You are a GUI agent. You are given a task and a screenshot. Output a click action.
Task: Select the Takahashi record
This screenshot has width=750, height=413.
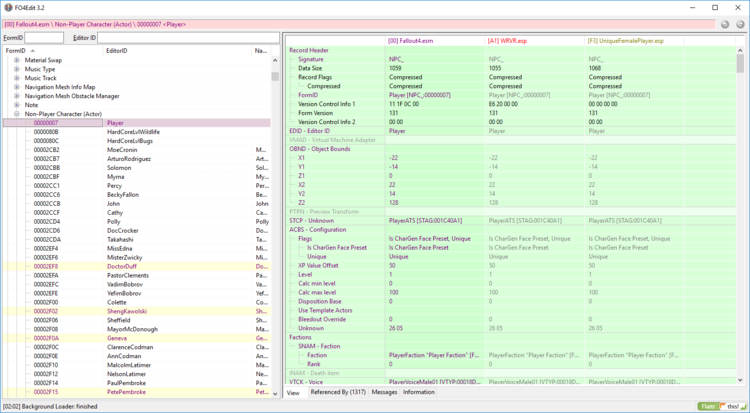[137, 240]
